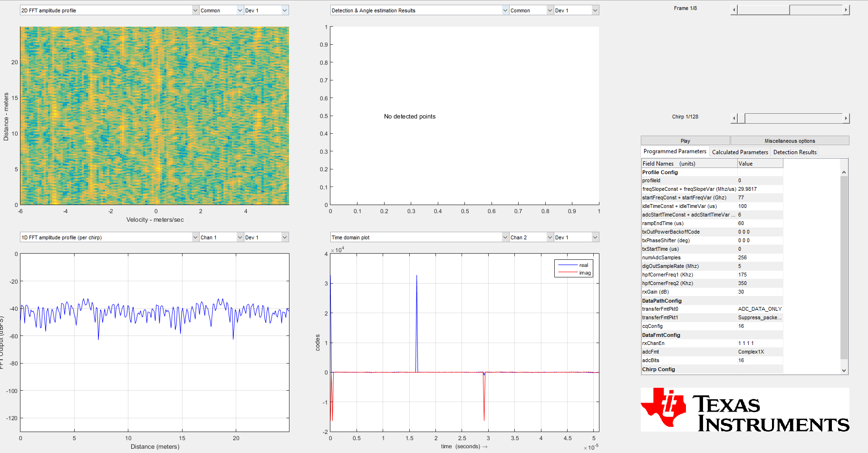Click the Field Names (units) column header
Screen dimensions: 868x453
[689, 163]
